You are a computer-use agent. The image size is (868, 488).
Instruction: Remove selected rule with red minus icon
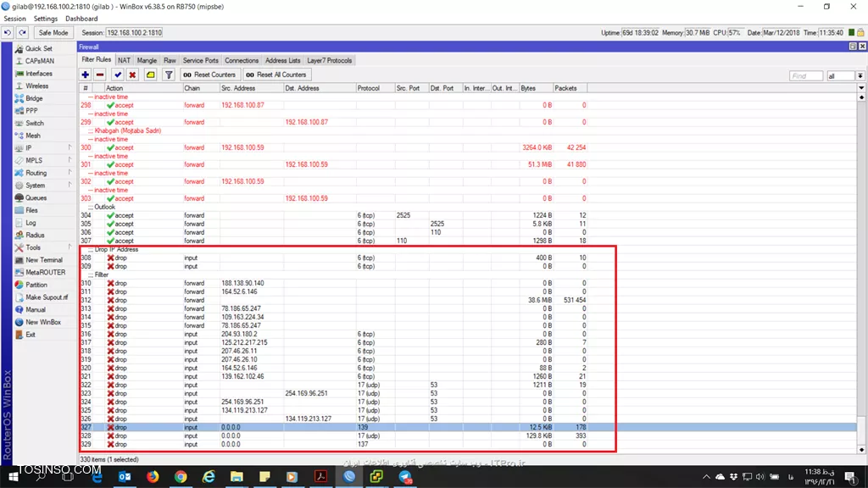pyautogui.click(x=100, y=75)
